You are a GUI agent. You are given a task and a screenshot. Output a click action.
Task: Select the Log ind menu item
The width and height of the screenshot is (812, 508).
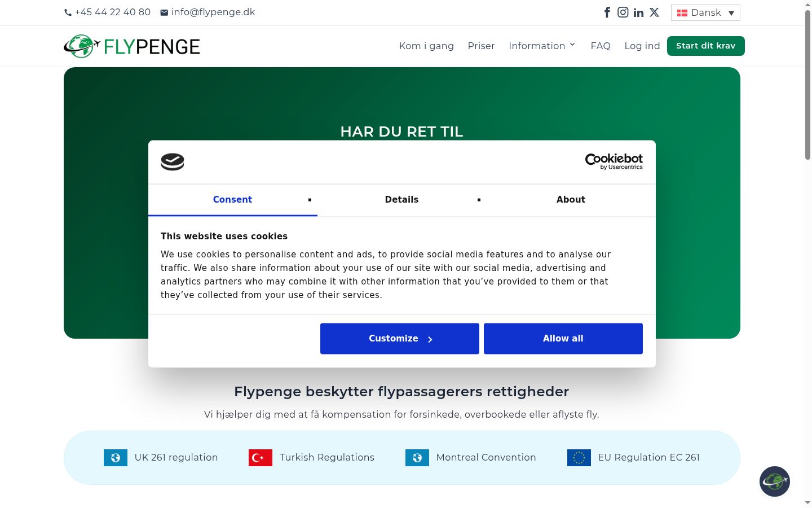coord(642,46)
